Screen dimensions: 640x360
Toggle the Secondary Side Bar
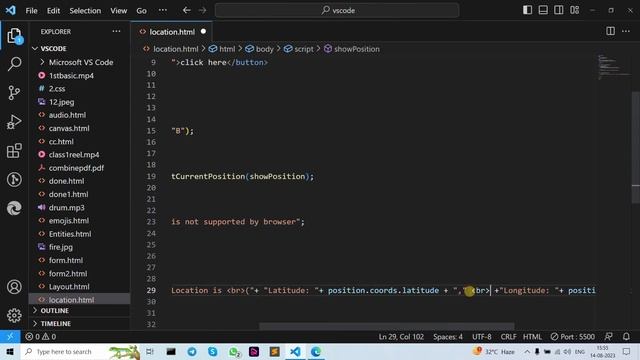(559, 10)
